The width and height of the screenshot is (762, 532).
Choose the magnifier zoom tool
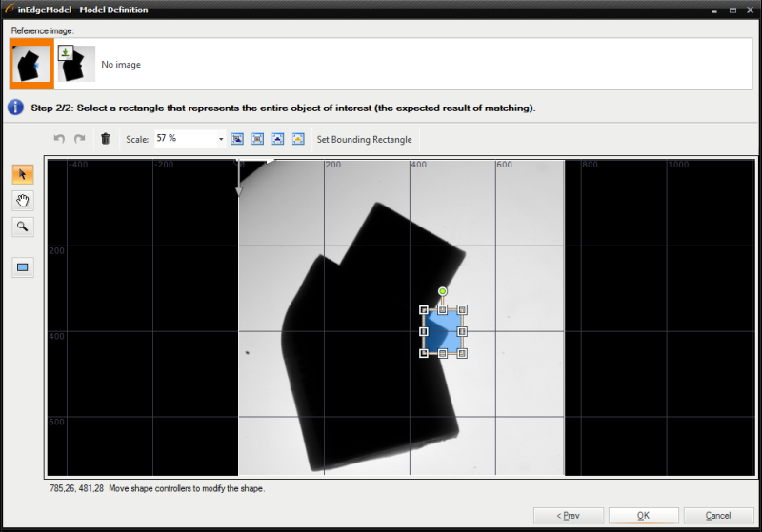point(22,227)
